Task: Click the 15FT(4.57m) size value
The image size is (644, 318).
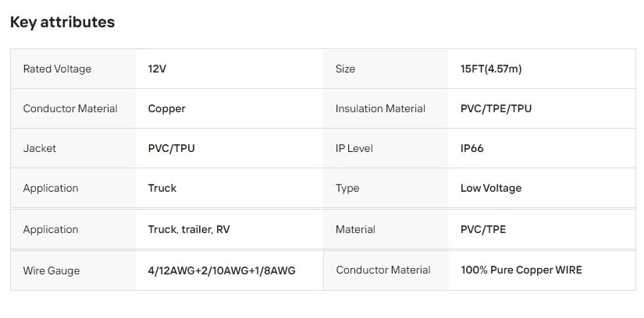Action: tap(491, 69)
